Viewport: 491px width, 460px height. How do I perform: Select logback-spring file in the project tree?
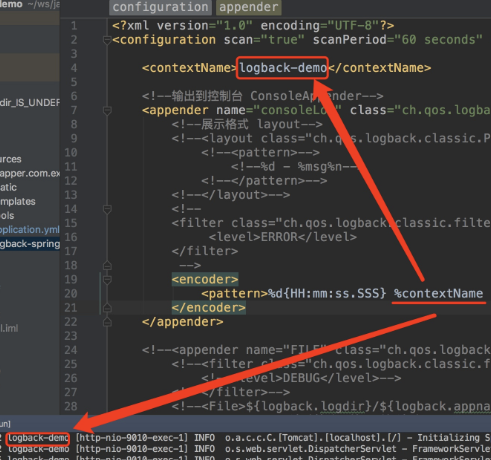point(30,244)
